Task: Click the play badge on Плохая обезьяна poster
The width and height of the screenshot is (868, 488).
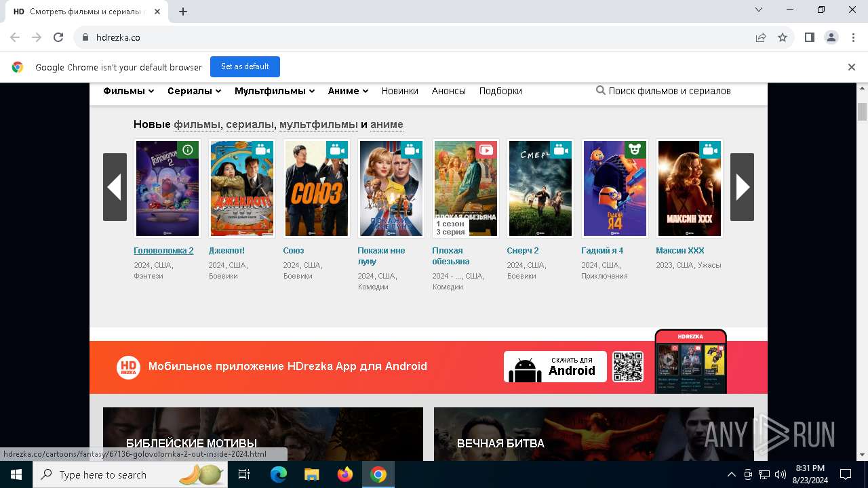Action: click(486, 150)
